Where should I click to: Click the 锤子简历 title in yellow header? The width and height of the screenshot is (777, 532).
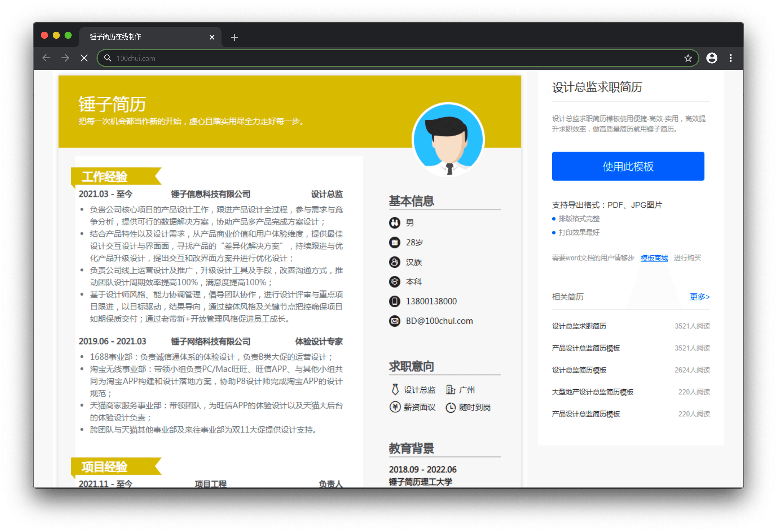[112, 104]
